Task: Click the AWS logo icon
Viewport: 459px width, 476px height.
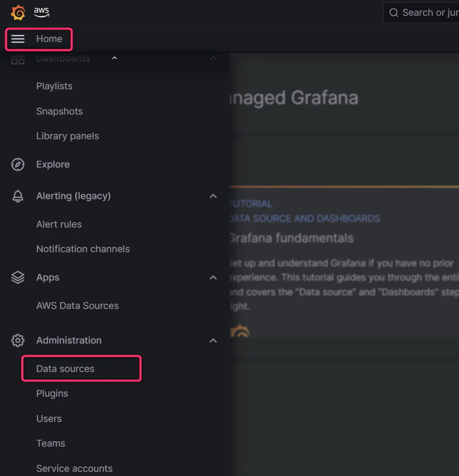Action: point(41,12)
